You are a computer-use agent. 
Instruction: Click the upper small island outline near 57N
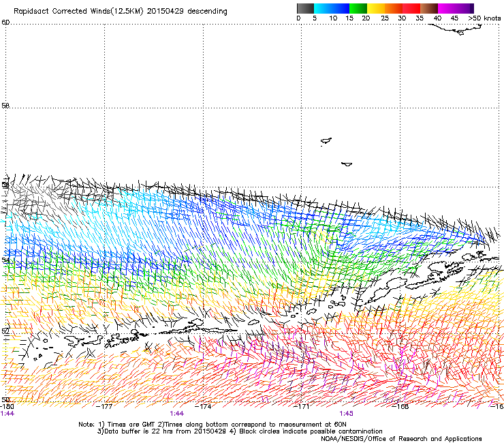(x=326, y=141)
